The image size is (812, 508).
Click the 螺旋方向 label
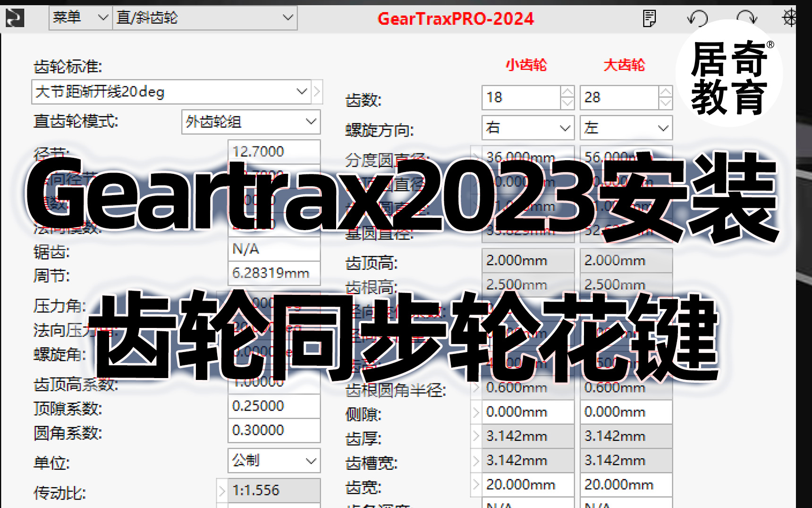(380, 130)
